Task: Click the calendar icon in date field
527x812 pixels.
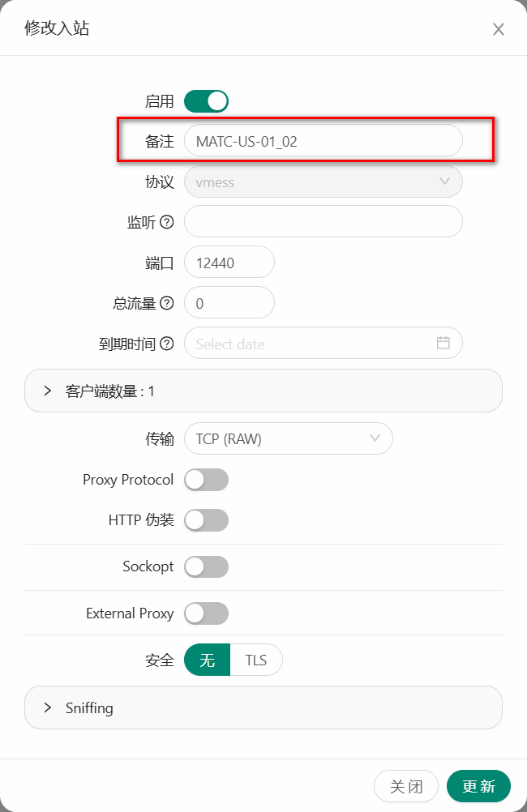Action: pos(443,343)
